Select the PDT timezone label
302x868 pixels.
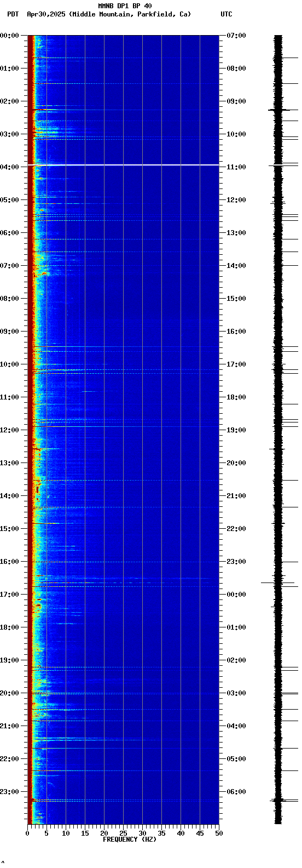click(13, 14)
